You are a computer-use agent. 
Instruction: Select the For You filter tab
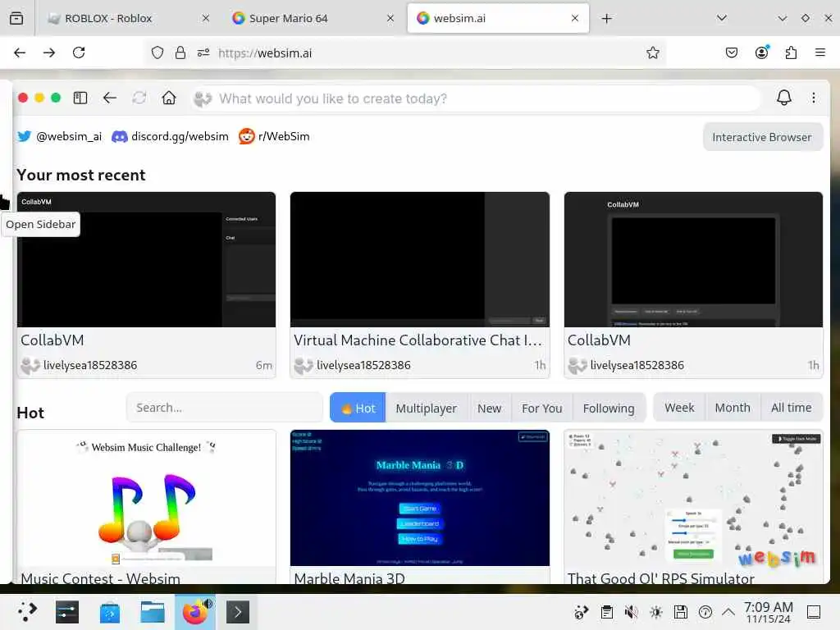541,408
